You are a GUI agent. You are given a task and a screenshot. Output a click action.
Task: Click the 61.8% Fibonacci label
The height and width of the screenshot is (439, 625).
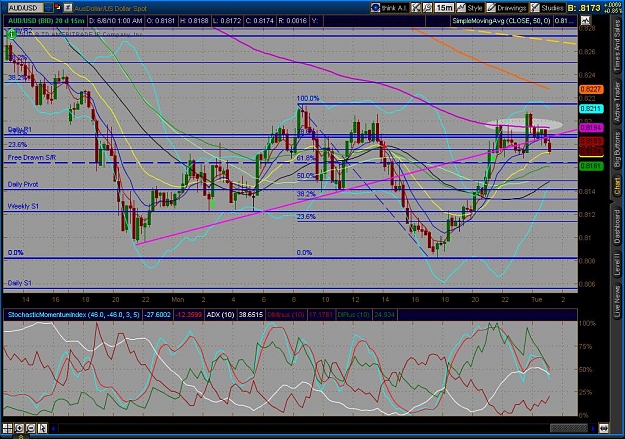tap(306, 158)
